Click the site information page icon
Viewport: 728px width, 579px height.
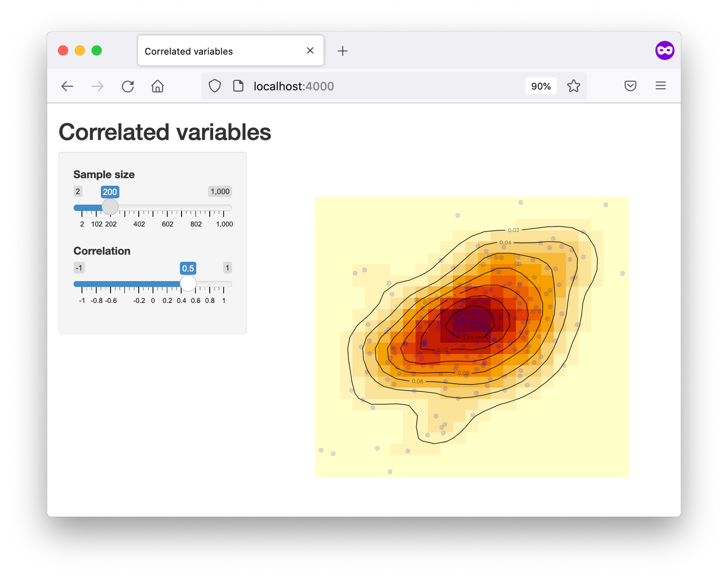238,86
